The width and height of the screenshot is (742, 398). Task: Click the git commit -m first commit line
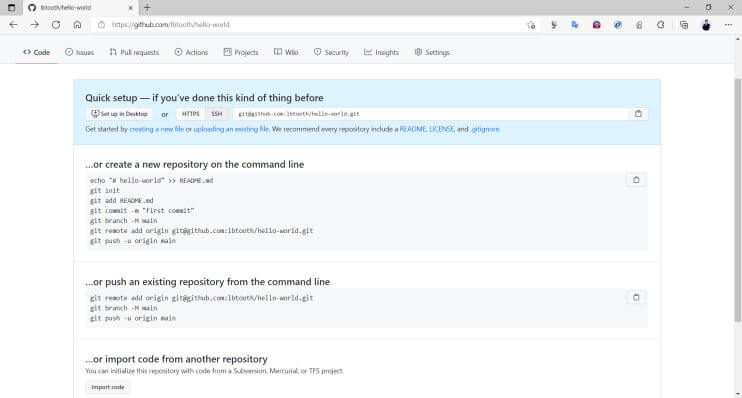coord(142,211)
